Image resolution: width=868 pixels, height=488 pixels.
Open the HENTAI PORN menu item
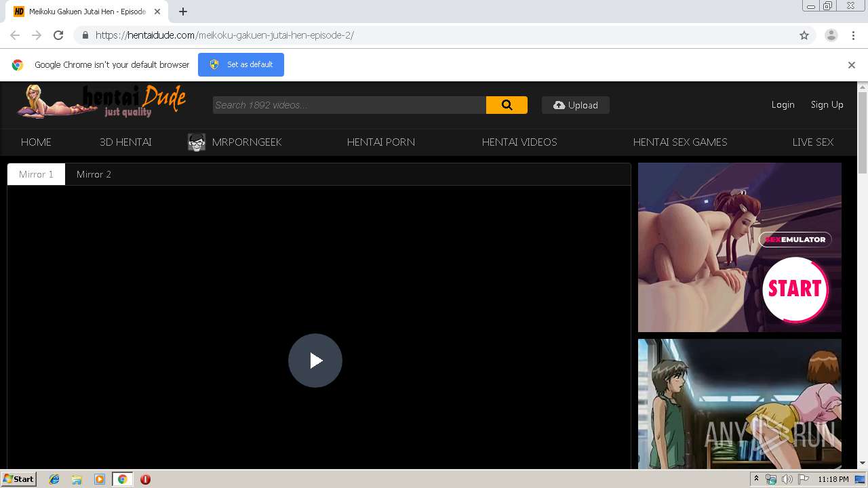tap(381, 142)
